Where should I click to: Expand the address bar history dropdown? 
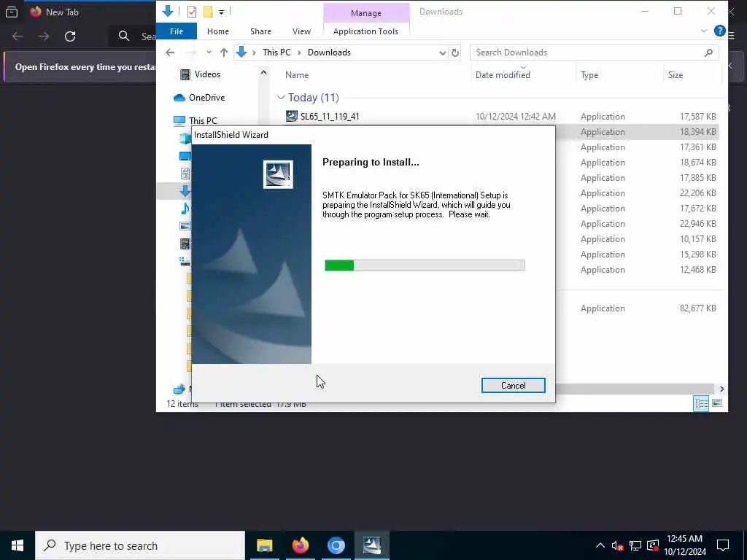(443, 52)
